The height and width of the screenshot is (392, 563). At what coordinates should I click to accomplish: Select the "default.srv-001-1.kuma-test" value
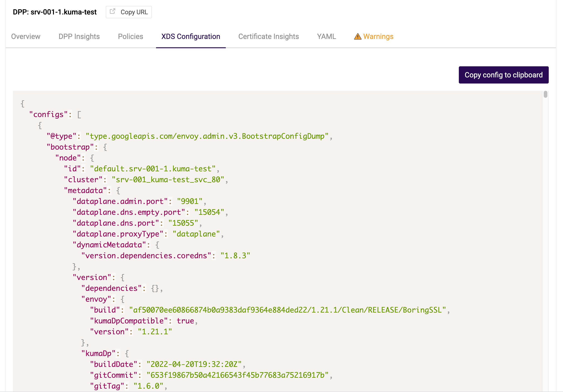pos(153,169)
